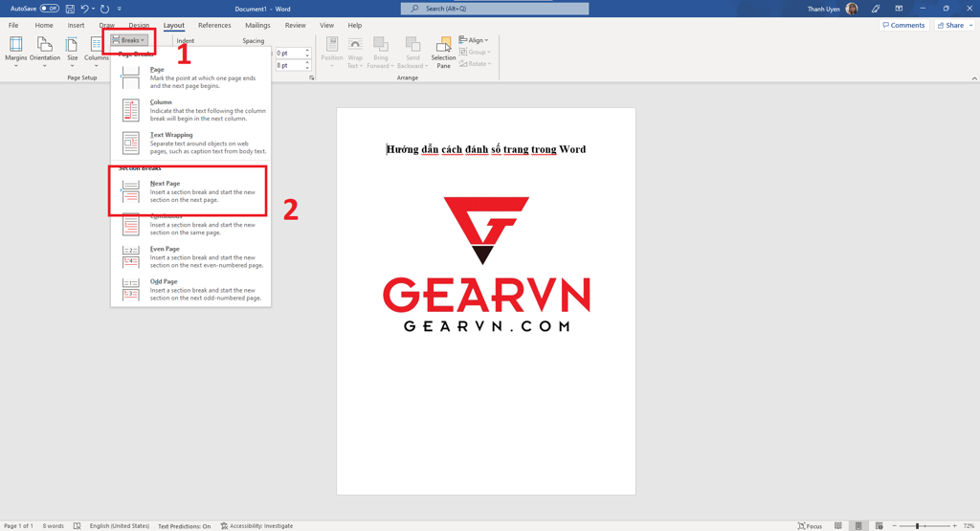Switch to the Design tab
This screenshot has height=531, width=980.
[x=139, y=26]
